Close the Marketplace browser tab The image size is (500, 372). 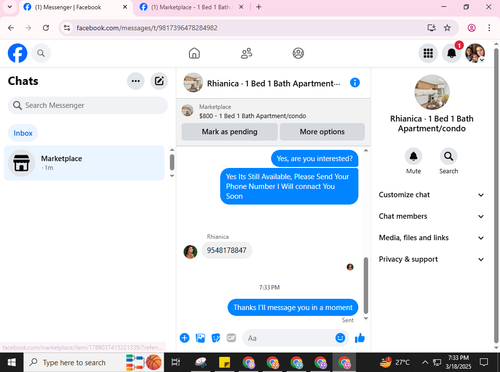coord(241,7)
